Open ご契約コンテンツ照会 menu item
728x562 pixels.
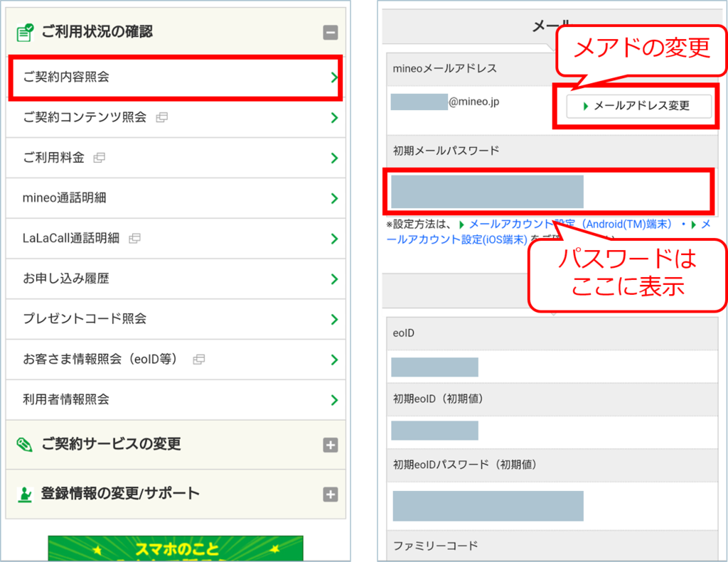tap(176, 117)
